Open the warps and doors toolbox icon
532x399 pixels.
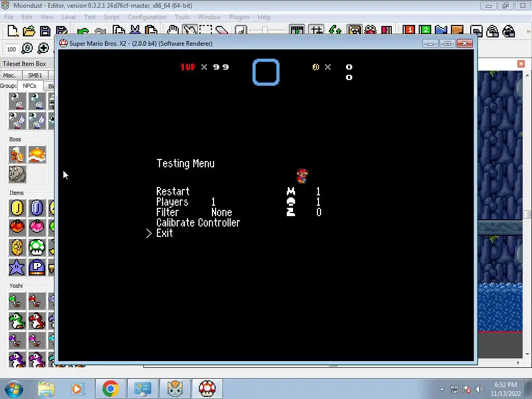(x=387, y=31)
